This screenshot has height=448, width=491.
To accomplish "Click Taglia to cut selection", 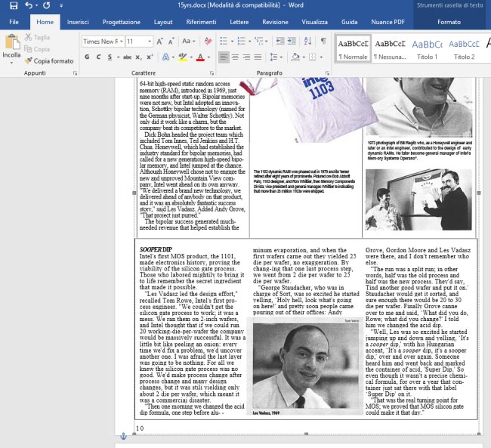I will 38,37.
